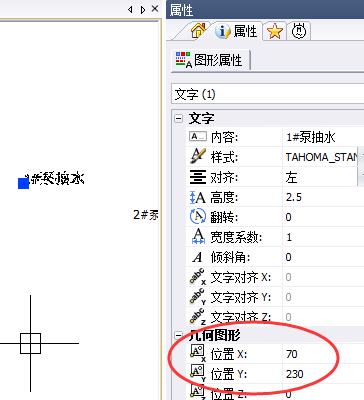Switch to the 属性 info tab
The width and height of the screenshot is (364, 400).
coord(237,31)
